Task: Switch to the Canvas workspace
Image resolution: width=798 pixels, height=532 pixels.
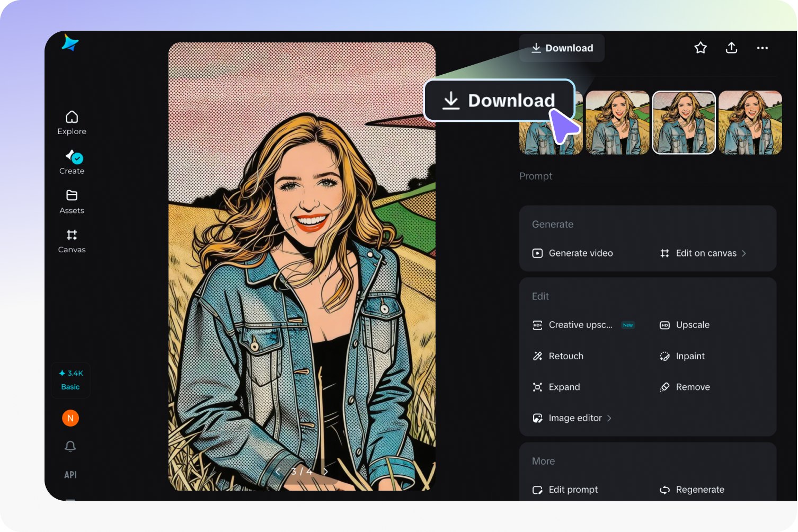Action: 72,241
